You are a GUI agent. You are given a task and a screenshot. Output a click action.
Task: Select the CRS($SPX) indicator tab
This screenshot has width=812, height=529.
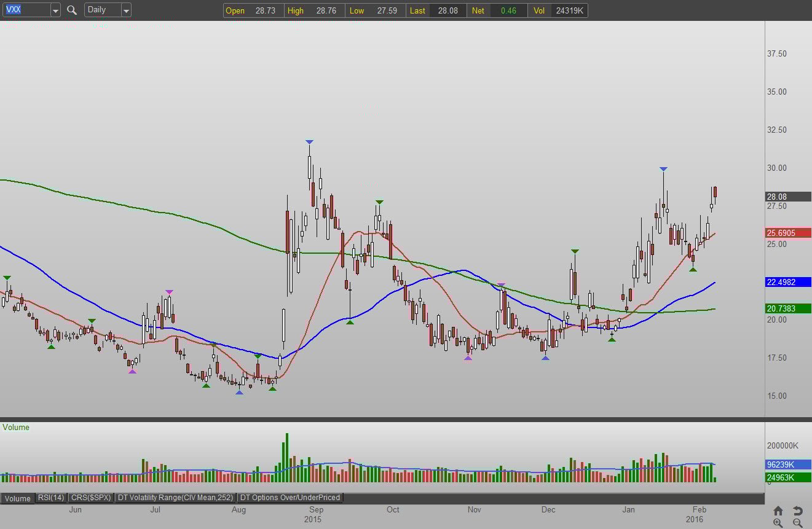(x=90, y=498)
